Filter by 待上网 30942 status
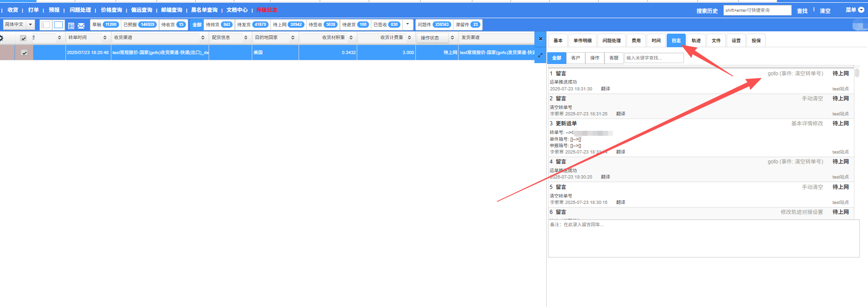This screenshot has width=868, height=307. click(x=288, y=25)
